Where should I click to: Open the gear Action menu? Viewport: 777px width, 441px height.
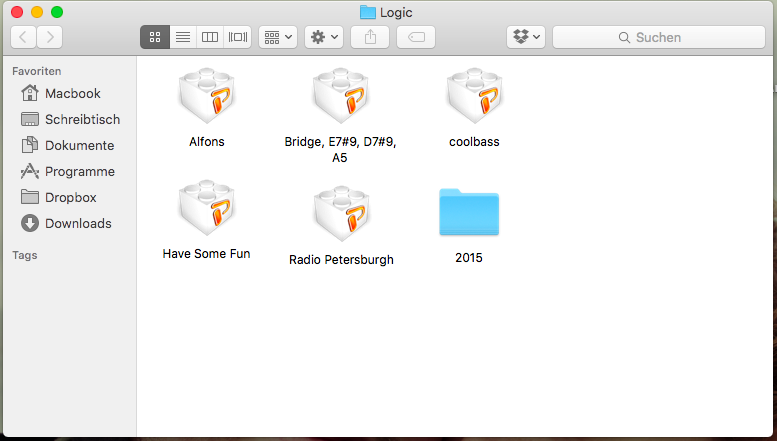[x=324, y=37]
